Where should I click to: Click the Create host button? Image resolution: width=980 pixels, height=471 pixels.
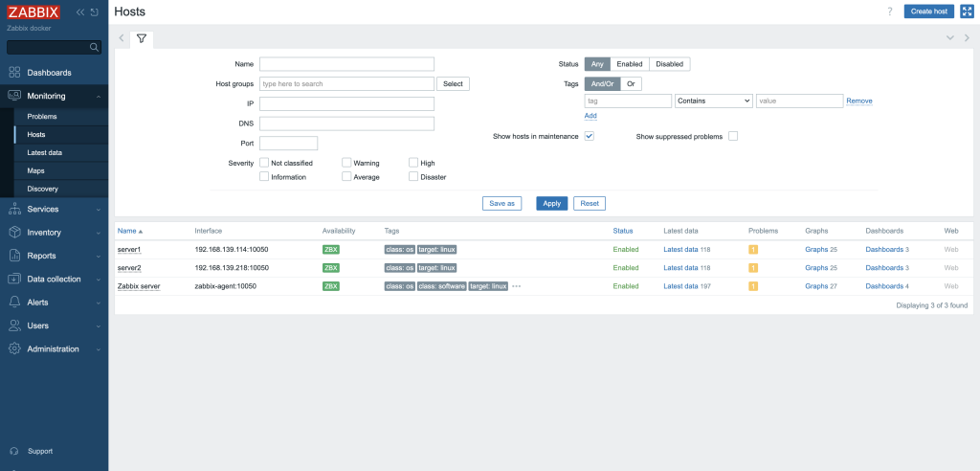pos(928,11)
